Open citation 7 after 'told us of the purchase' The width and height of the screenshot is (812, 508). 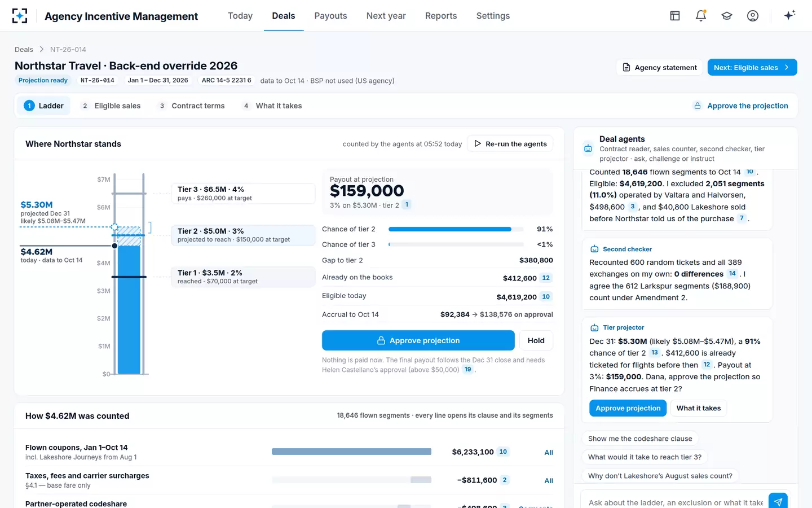[x=742, y=218]
